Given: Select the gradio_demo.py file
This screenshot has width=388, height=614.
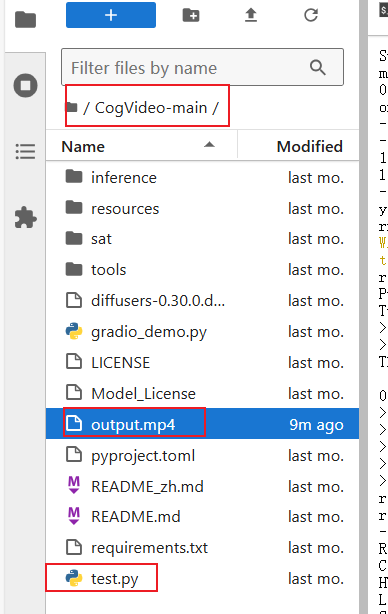Looking at the screenshot, I should pos(202,332).
